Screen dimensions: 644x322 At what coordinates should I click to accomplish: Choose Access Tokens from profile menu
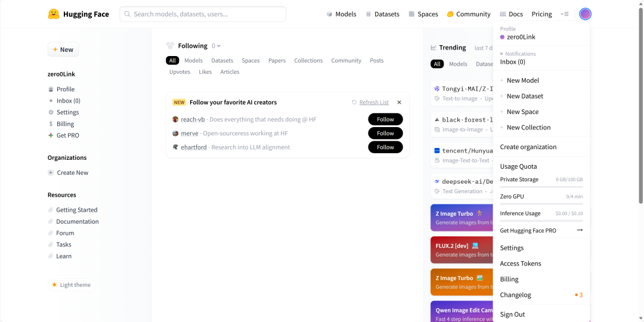coord(520,264)
